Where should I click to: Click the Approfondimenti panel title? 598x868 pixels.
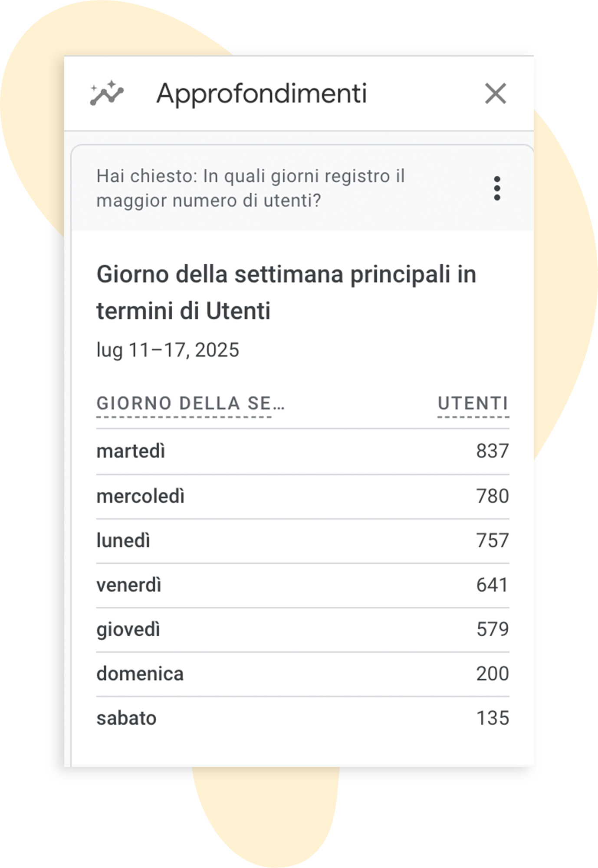tap(261, 94)
